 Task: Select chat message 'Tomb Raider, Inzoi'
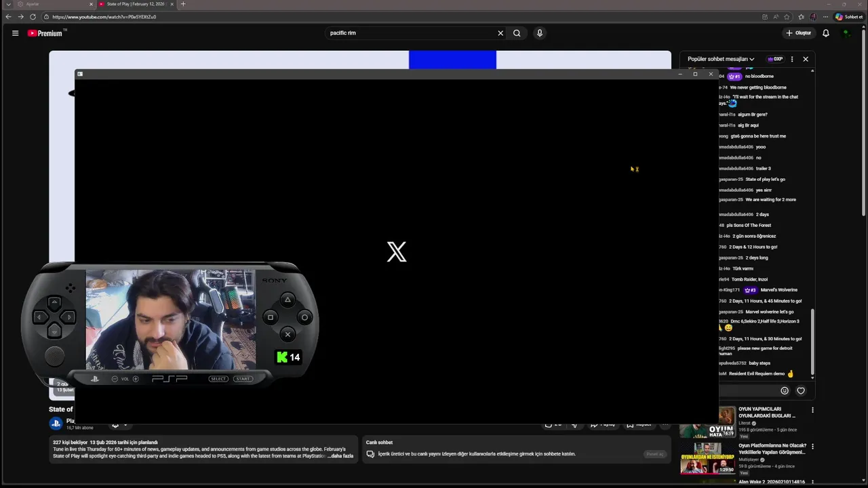(749, 279)
